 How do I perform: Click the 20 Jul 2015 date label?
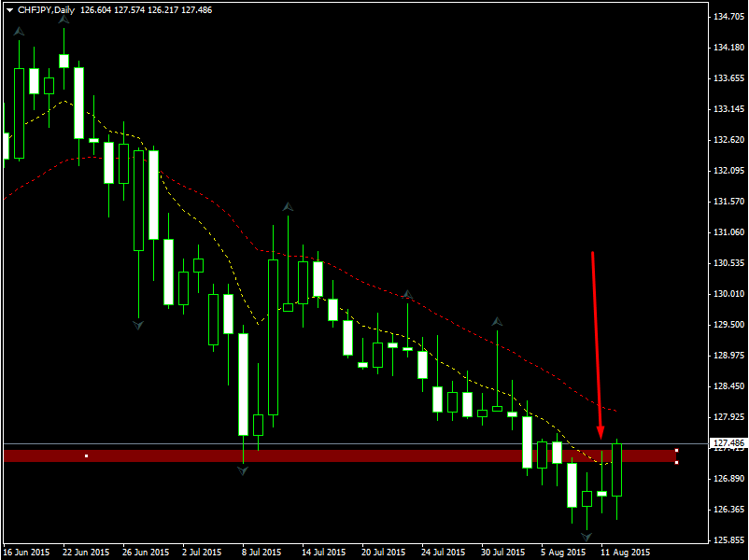tap(383, 553)
